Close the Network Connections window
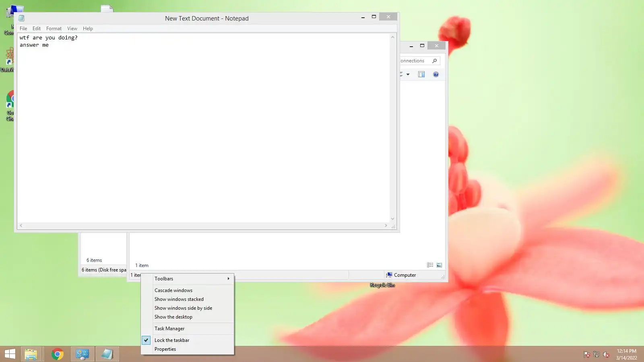This screenshot has height=362, width=644. click(436, 45)
